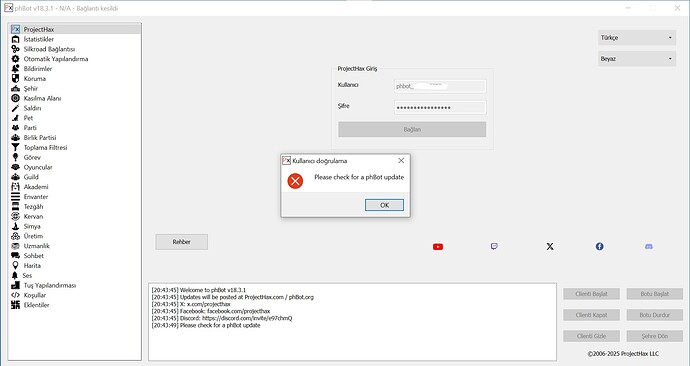Viewport: 690px width, 366px height.
Task: Select Tezgâh in sidebar list
Action: tap(74, 206)
